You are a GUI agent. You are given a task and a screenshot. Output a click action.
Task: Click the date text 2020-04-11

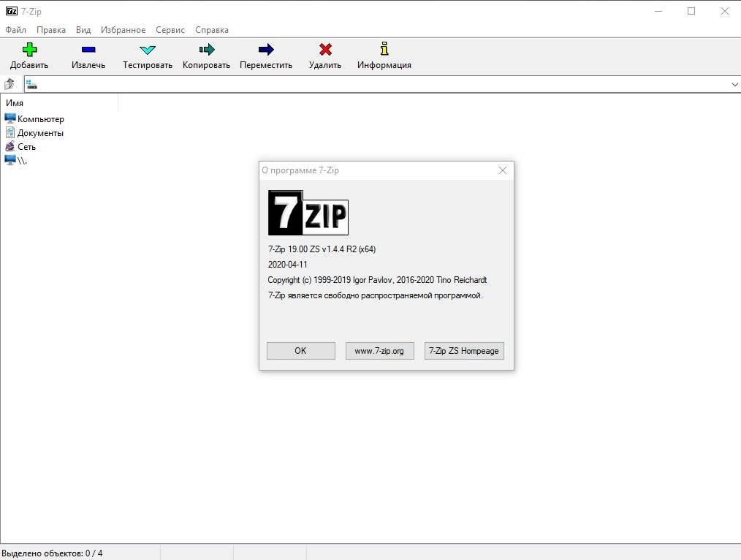(287, 265)
